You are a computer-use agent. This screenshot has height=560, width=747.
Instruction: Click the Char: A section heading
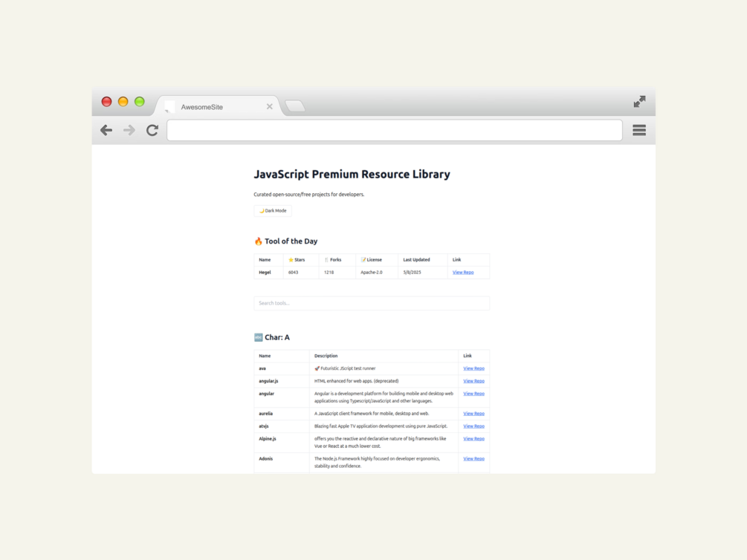click(271, 338)
